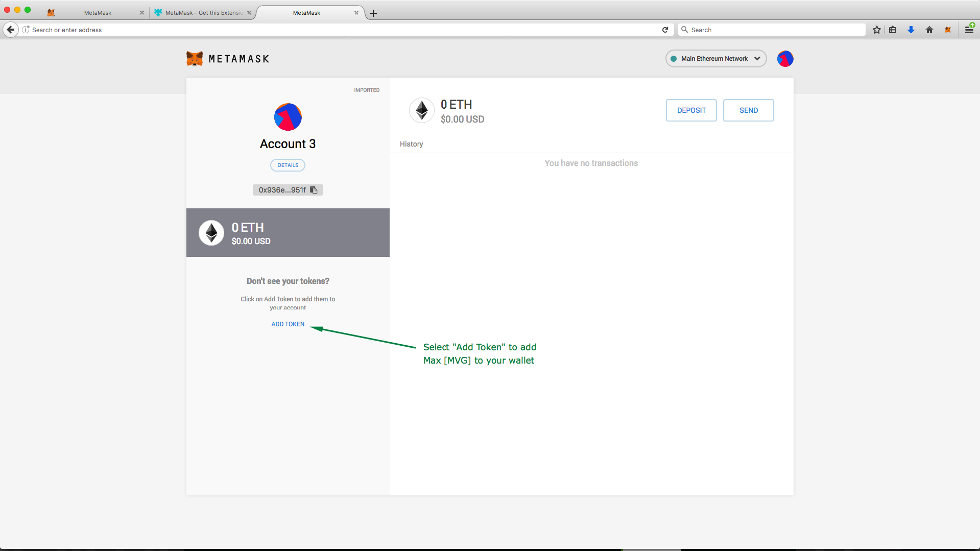Click 'You have no transactions' text
Screen dimensions: 980x551
coord(591,163)
